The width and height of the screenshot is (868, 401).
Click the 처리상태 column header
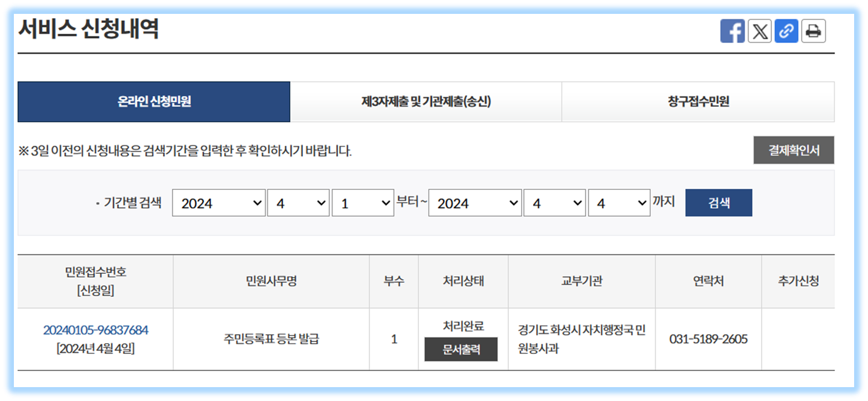(464, 281)
